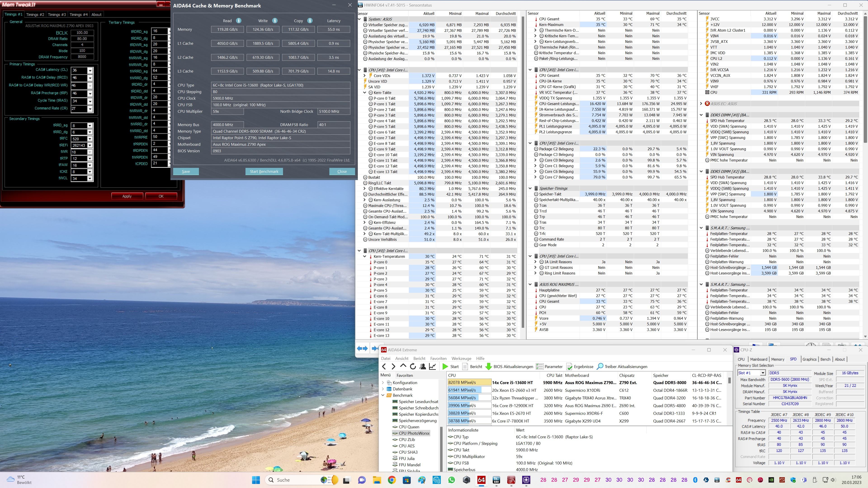This screenshot has height=488, width=868.
Task: Open the CAS# Latency (CL) dropdown
Action: coord(90,70)
